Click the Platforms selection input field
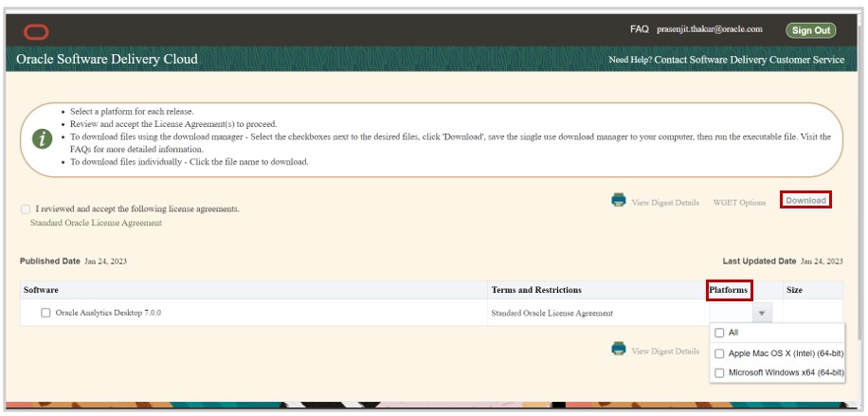This screenshot has width=868, height=416. click(731, 314)
